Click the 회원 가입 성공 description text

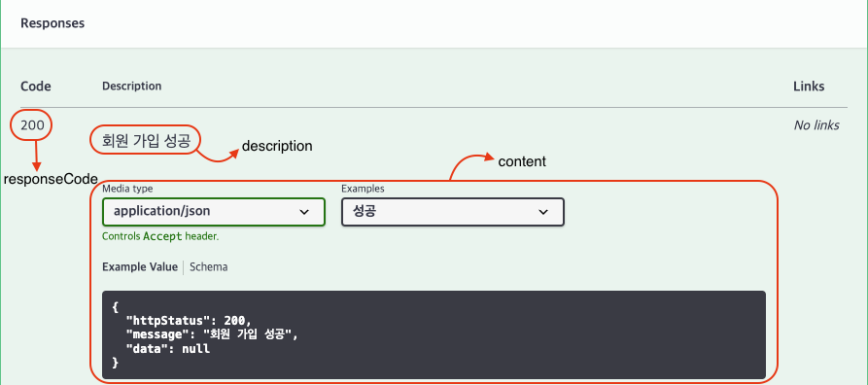tap(146, 141)
